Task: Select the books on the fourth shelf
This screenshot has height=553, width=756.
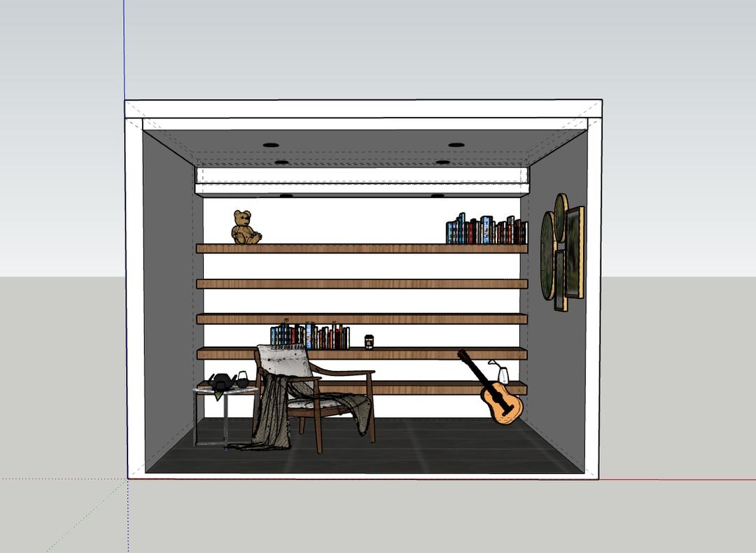Action: (309, 337)
